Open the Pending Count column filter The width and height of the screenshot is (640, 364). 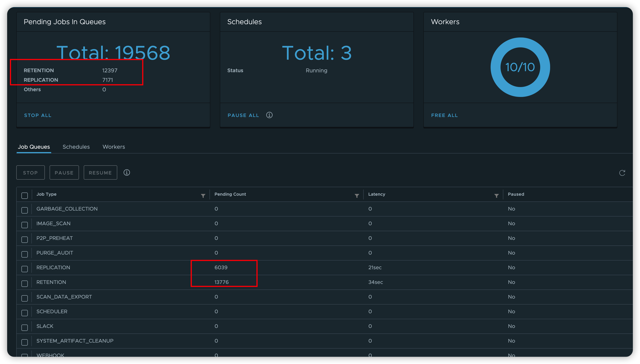tap(357, 195)
